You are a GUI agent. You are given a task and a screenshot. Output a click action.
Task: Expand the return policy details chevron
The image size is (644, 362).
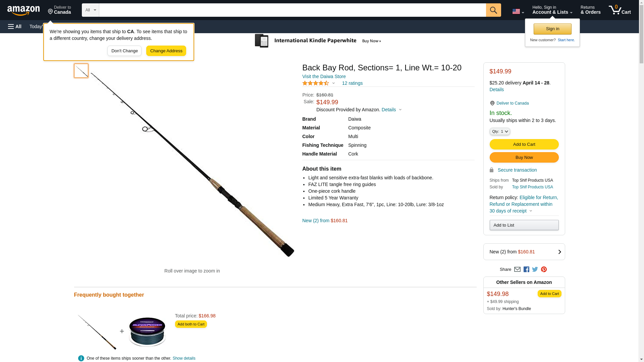(531, 211)
